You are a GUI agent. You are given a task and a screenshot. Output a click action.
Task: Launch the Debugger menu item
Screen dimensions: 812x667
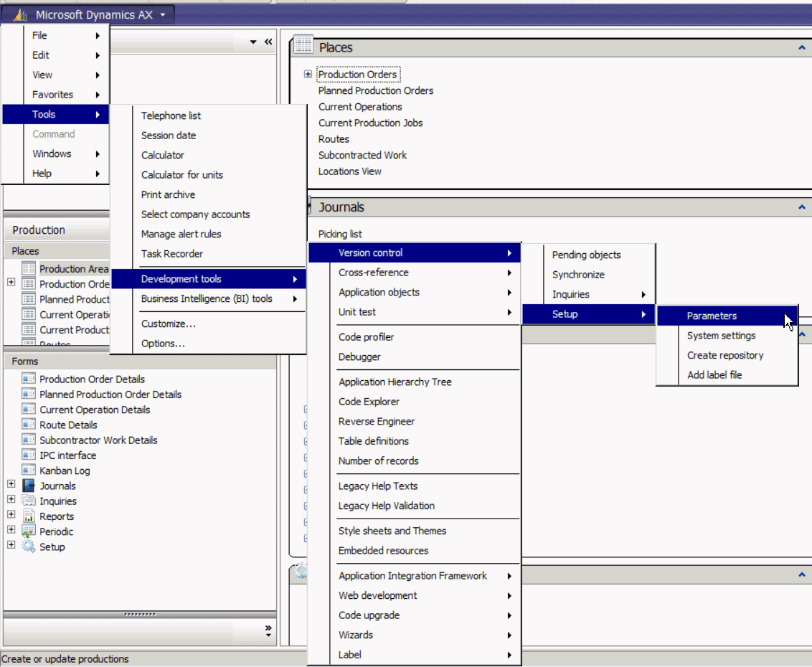415,356
